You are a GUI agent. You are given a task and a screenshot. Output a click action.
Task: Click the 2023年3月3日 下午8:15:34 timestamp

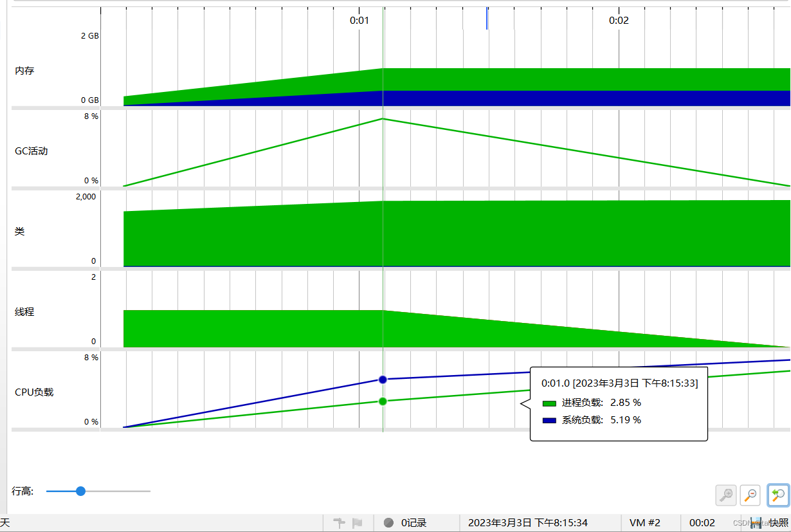[527, 523]
